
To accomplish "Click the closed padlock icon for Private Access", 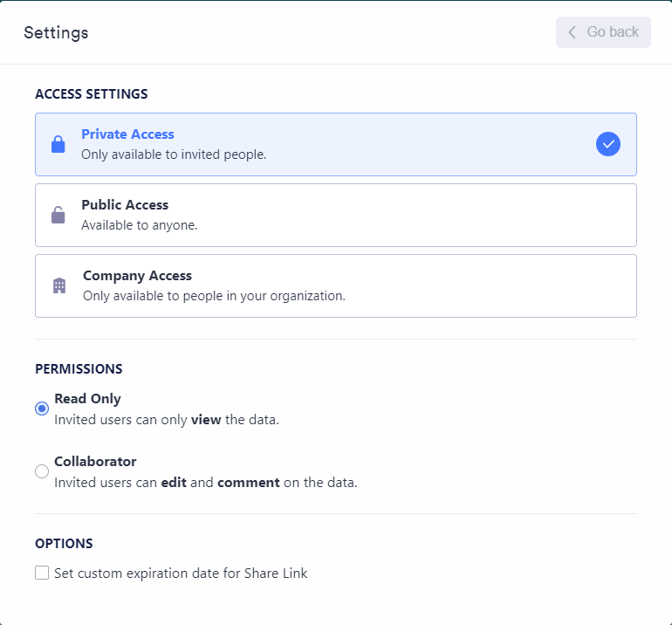I will (x=58, y=144).
